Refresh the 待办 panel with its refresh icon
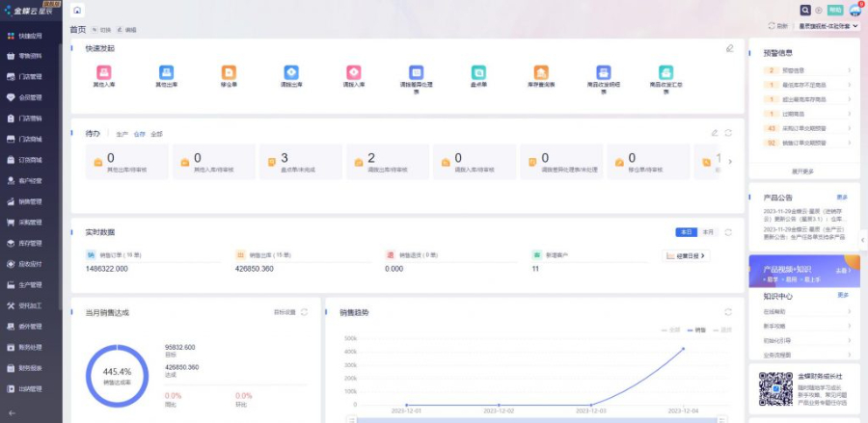Image resolution: width=868 pixels, height=423 pixels. point(728,133)
